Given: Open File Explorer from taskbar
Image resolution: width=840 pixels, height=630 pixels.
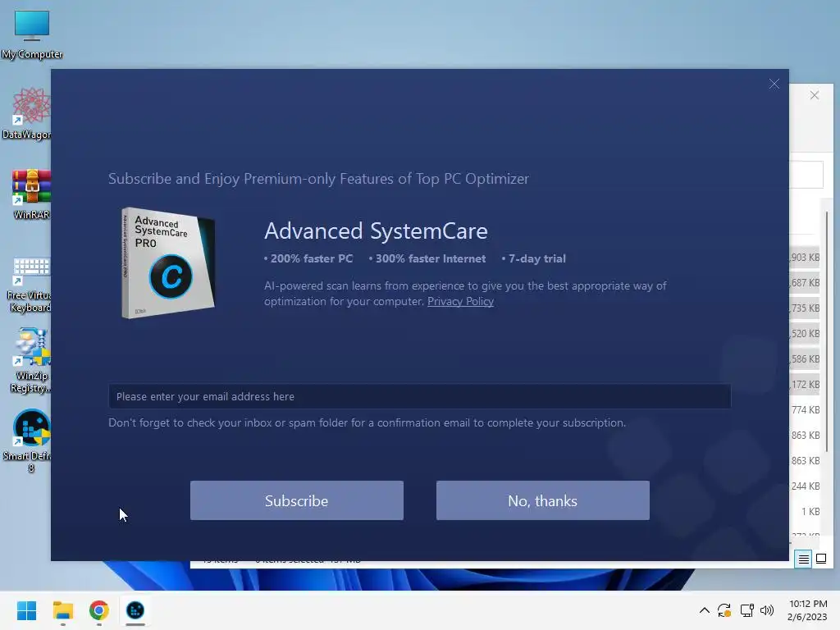Looking at the screenshot, I should pyautogui.click(x=62, y=610).
